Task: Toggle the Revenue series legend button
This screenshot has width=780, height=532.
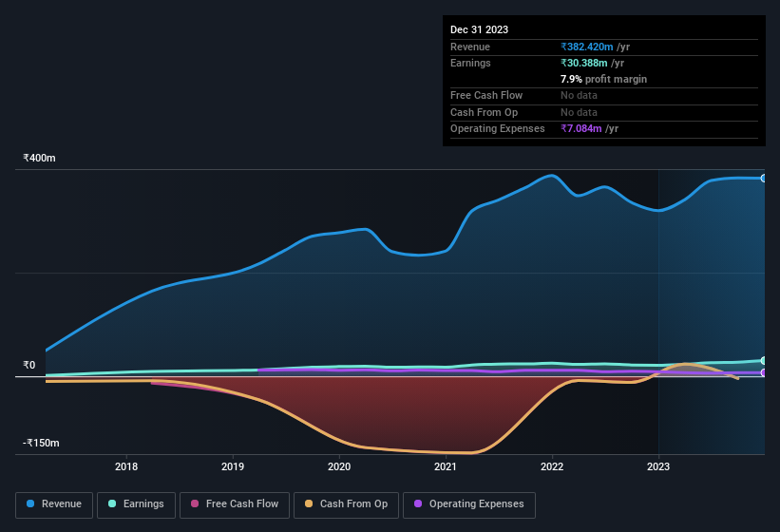Action: point(54,505)
